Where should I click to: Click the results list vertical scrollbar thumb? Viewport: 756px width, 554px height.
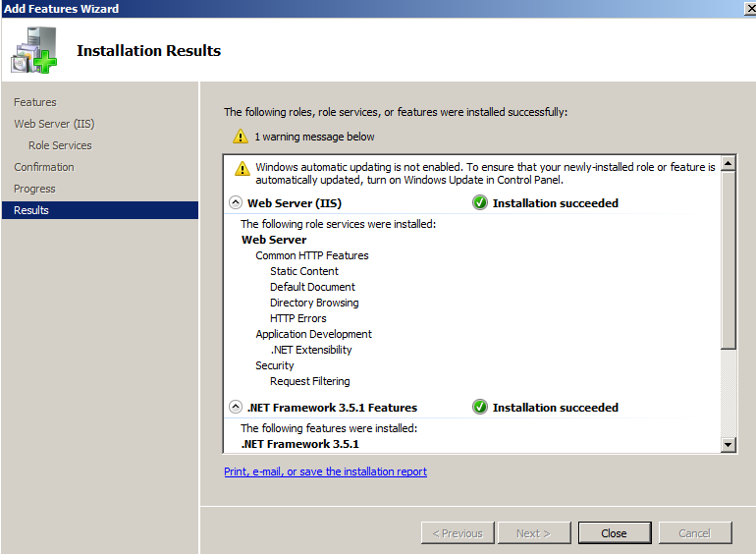point(729,260)
